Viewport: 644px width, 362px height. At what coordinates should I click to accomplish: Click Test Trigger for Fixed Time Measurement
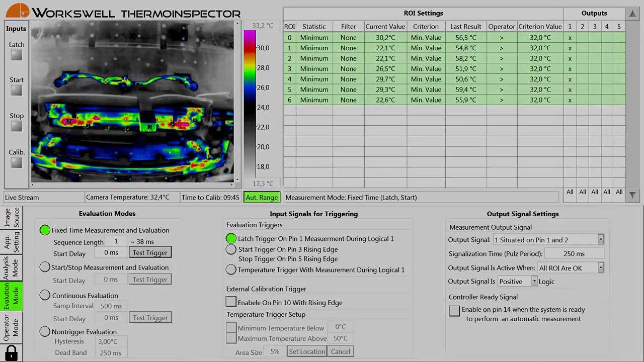pyautogui.click(x=150, y=253)
